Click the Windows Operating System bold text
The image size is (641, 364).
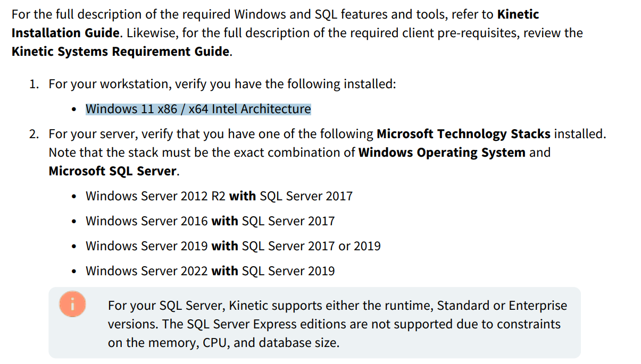pyautogui.click(x=442, y=153)
